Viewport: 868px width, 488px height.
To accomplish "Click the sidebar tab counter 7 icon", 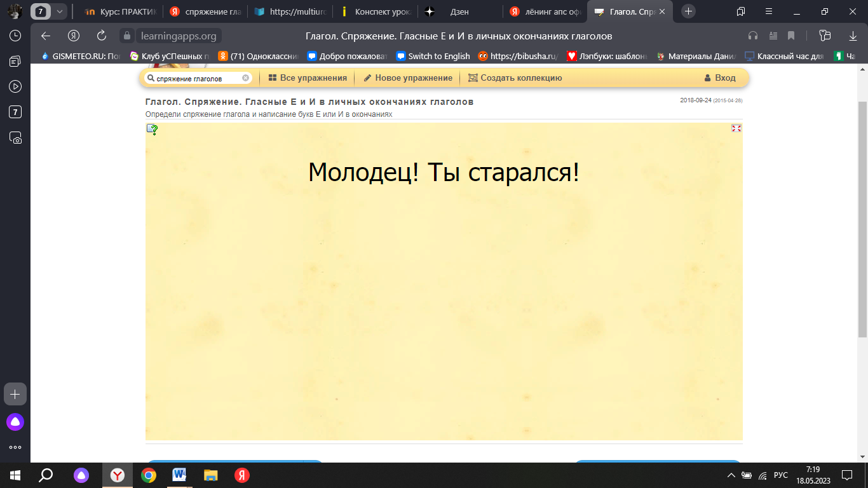I will [x=15, y=112].
